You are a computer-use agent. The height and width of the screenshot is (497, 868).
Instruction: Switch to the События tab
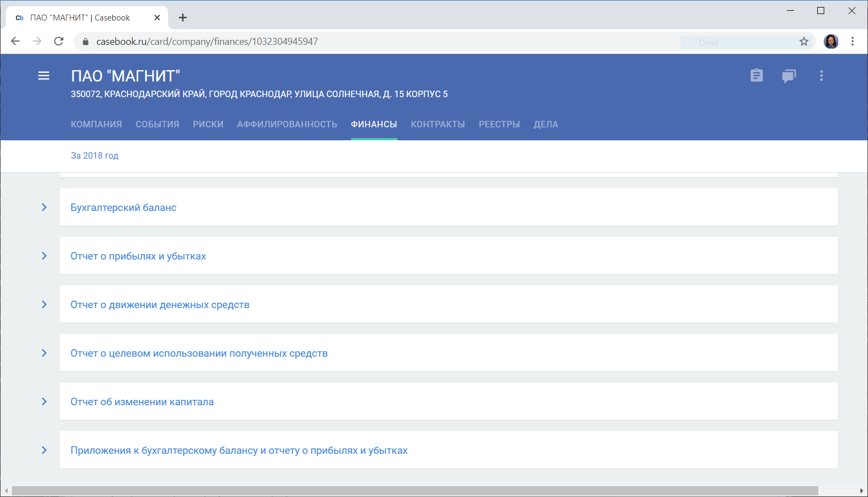(157, 125)
